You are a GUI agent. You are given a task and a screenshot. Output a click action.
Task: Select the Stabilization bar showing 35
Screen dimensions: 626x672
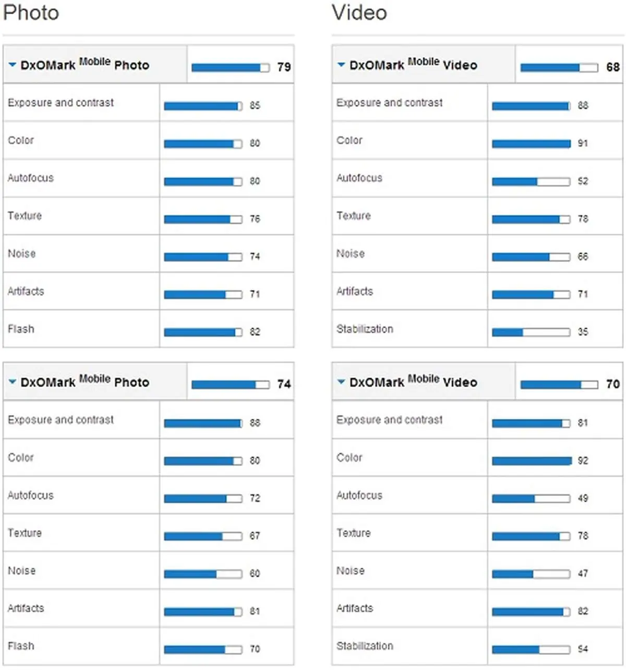coord(531,332)
